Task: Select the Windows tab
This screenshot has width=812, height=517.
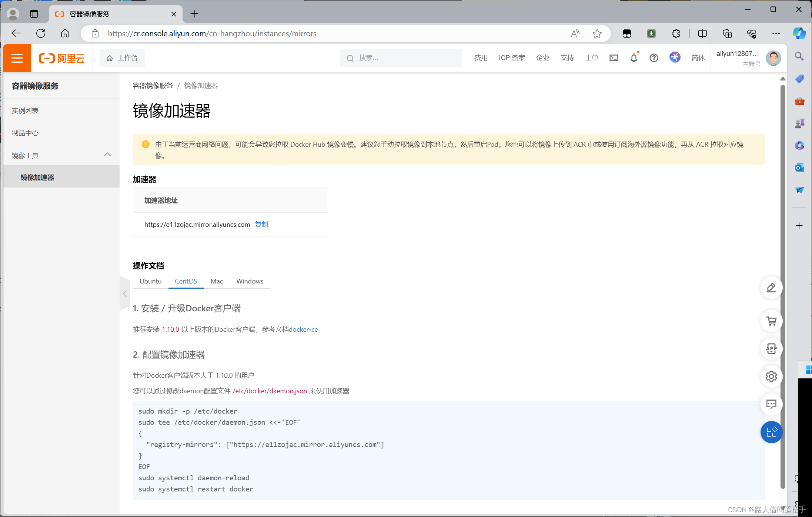Action: coord(250,281)
